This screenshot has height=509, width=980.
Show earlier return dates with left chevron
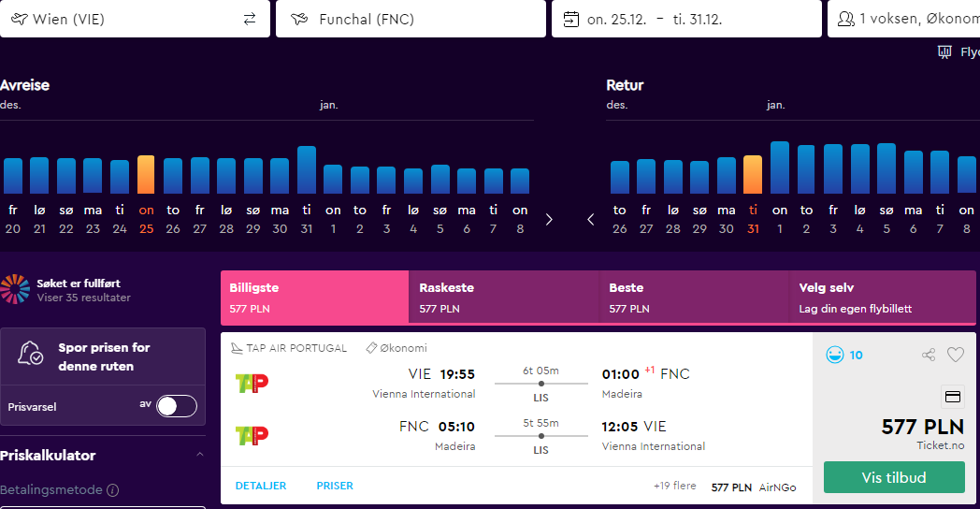pos(591,220)
